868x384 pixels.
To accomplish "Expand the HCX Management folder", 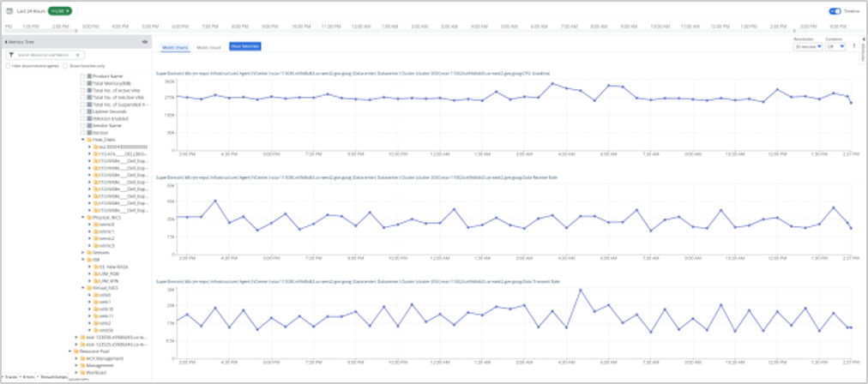I will click(75, 358).
